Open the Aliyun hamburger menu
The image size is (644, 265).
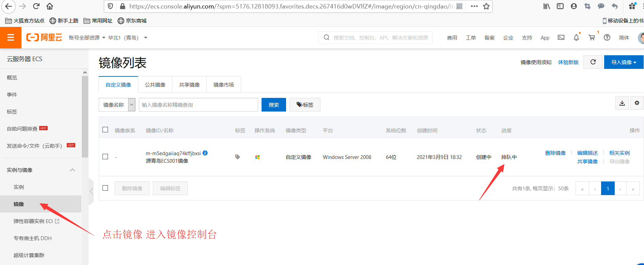11,38
